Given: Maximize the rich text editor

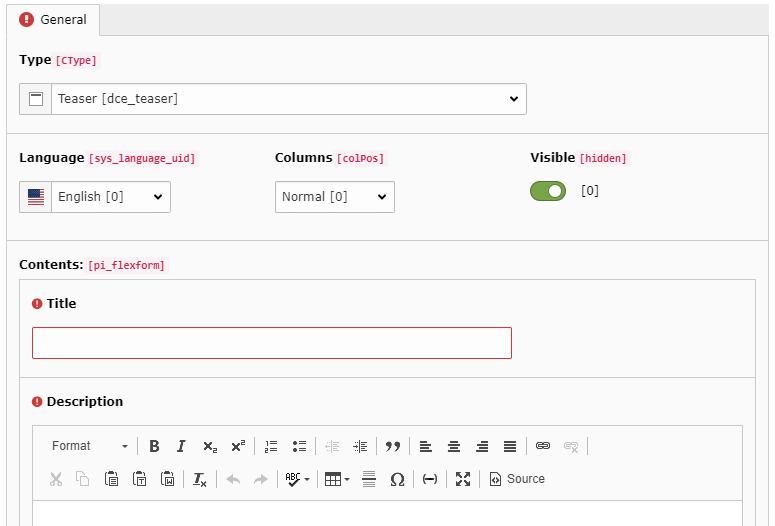Looking at the screenshot, I should [463, 479].
